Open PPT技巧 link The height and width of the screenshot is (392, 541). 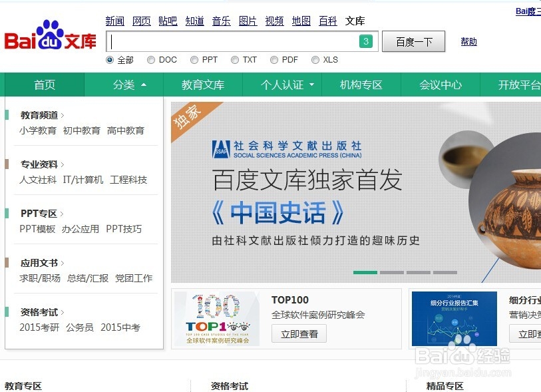124,229
